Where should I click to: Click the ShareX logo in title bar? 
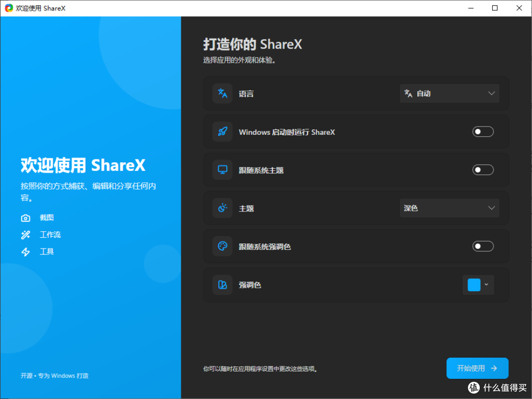pos(9,8)
